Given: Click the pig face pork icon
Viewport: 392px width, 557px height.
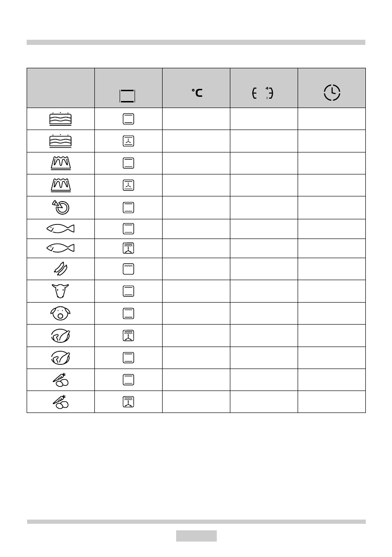Looking at the screenshot, I should [x=60, y=313].
